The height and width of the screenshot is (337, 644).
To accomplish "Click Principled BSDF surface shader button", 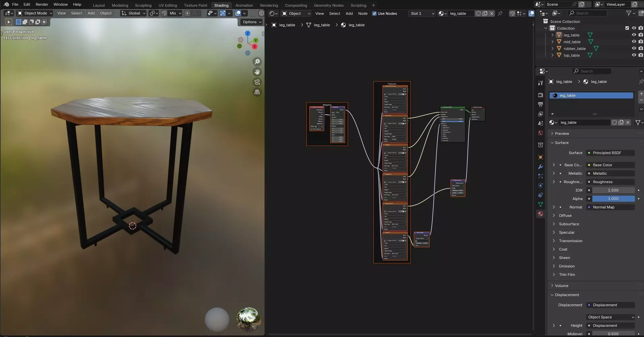I will coord(610,153).
